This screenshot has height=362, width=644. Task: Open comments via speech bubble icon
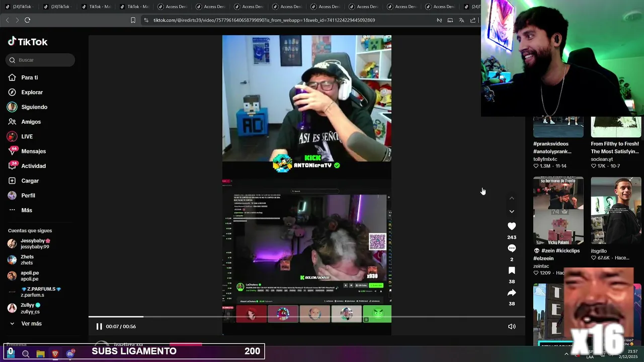click(x=512, y=248)
